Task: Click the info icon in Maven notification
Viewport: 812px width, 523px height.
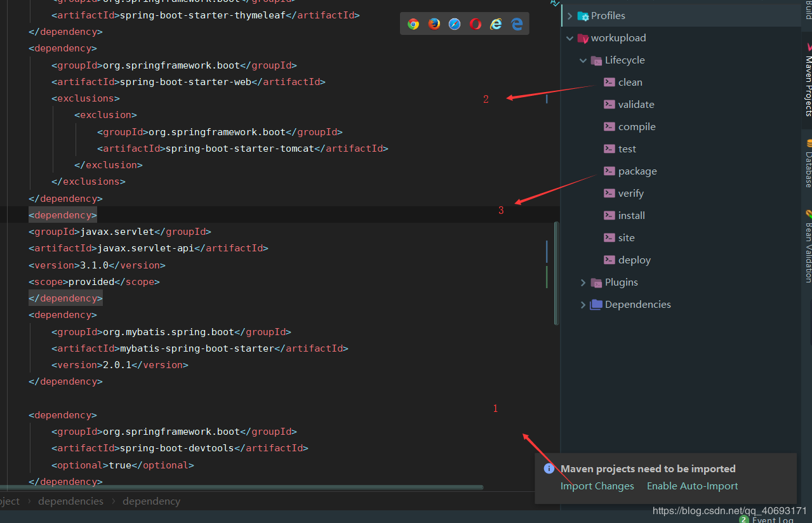Action: tap(549, 468)
